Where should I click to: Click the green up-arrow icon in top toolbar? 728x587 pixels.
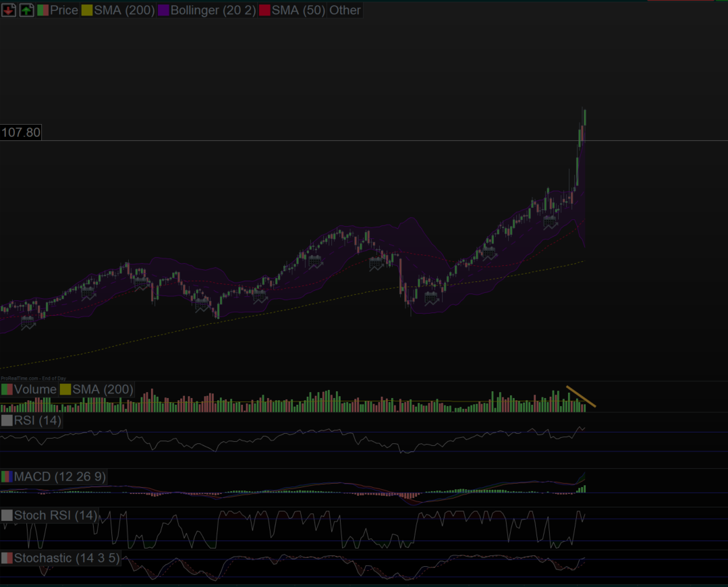[x=26, y=10]
